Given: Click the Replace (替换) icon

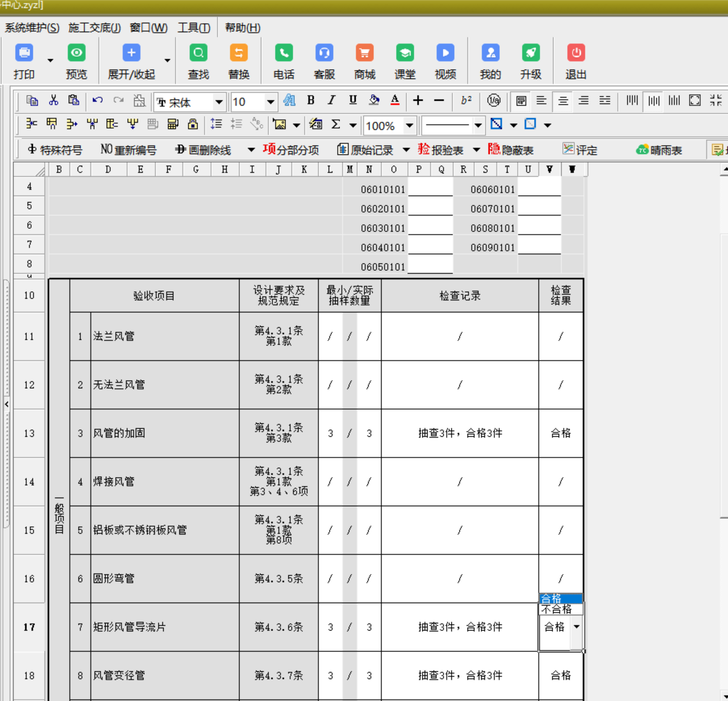Looking at the screenshot, I should pyautogui.click(x=239, y=53).
